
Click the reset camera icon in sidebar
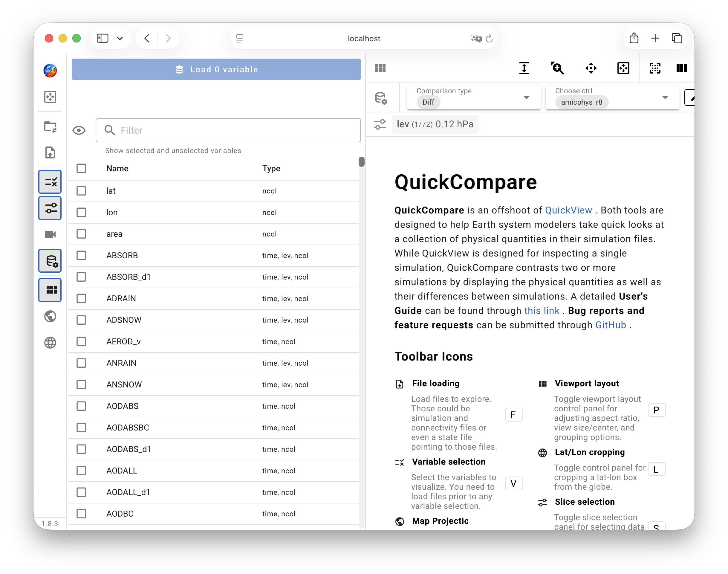click(x=50, y=97)
